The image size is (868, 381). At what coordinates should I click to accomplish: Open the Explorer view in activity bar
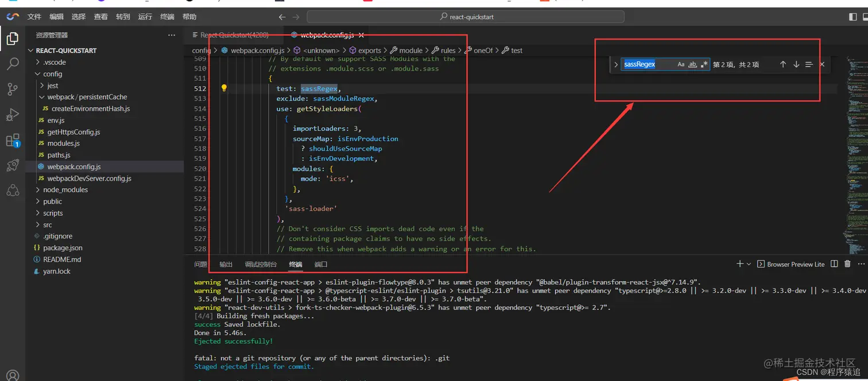coord(13,39)
